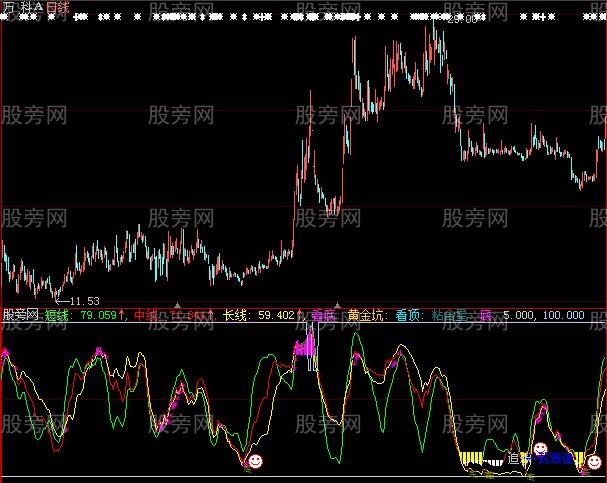Image resolution: width=607 pixels, height=483 pixels.
Task: Click the indicator parameters 5.000, 100.000
Action: pos(546,315)
